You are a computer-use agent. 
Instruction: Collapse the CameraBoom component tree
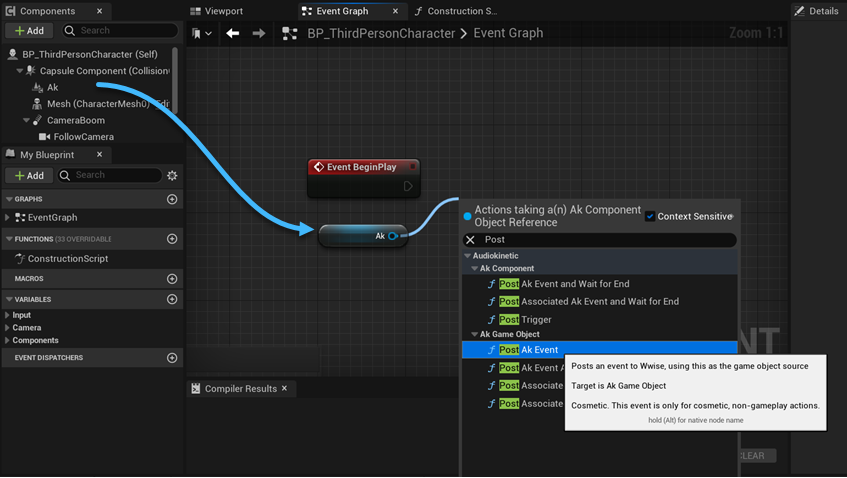click(x=26, y=120)
